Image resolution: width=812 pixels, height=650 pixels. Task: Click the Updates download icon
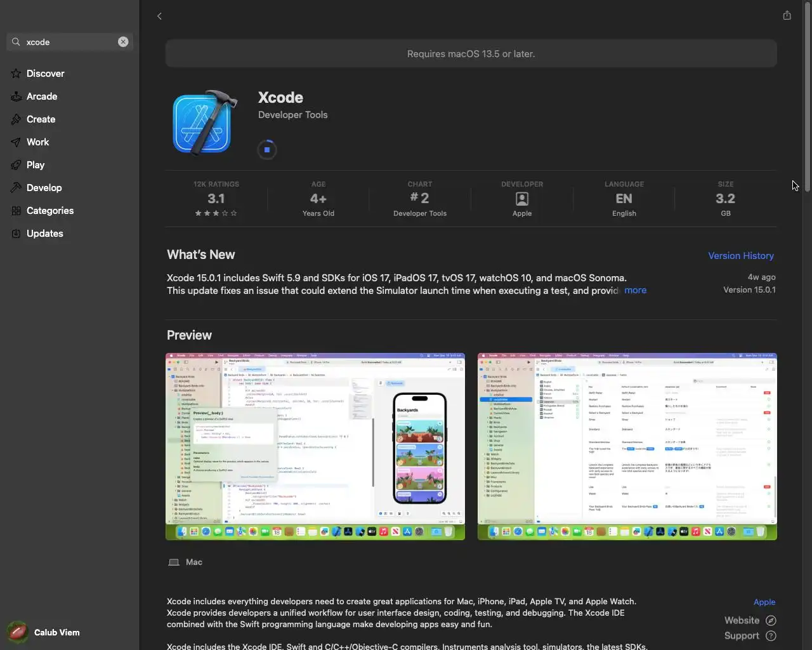coord(16,234)
